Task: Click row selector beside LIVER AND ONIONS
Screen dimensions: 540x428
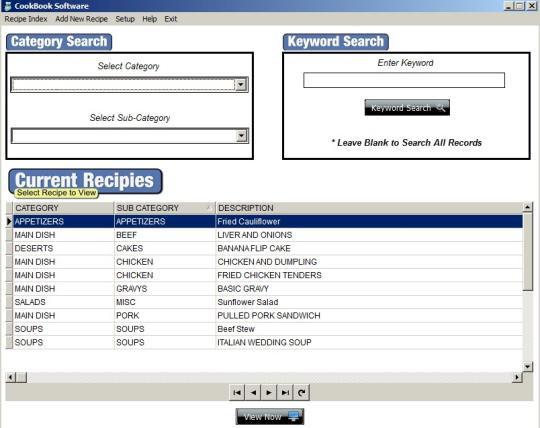Action: point(9,235)
